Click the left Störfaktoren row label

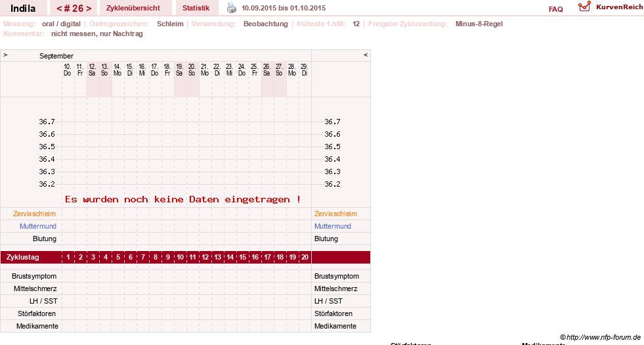37,313
